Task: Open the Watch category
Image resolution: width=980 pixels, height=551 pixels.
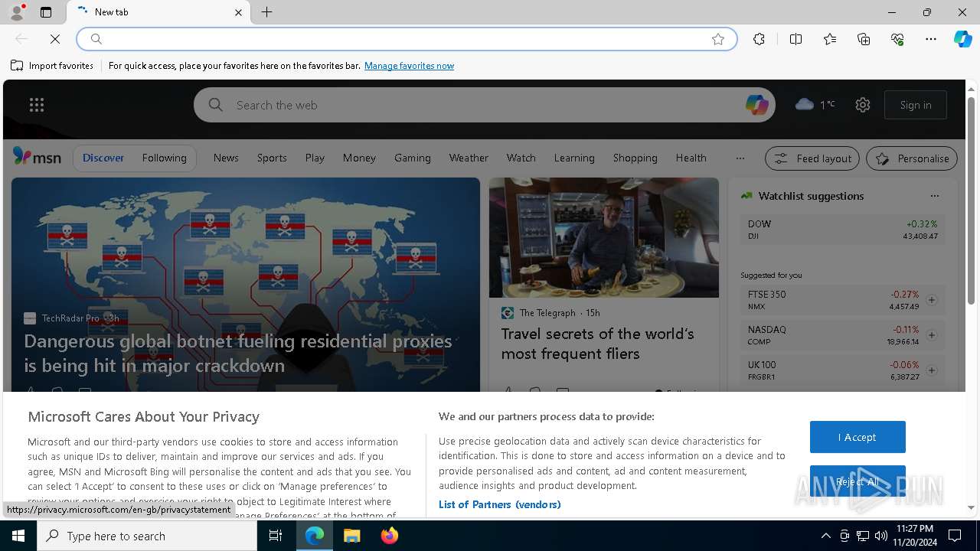Action: (521, 158)
